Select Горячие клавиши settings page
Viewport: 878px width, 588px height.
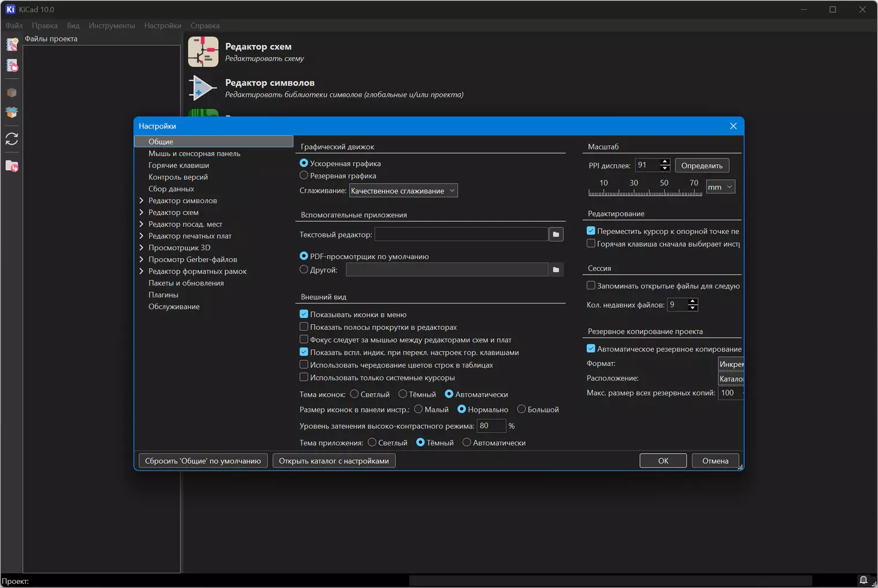click(179, 165)
